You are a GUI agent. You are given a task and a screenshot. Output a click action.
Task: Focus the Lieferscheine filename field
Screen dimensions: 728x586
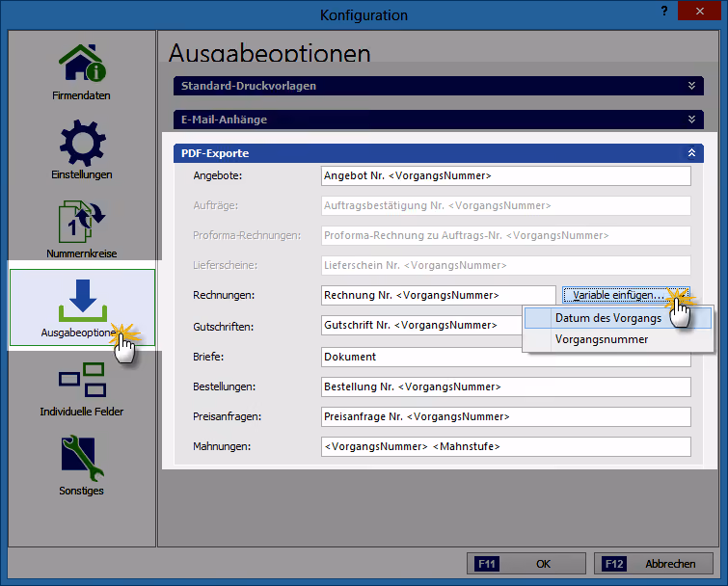[x=505, y=265]
